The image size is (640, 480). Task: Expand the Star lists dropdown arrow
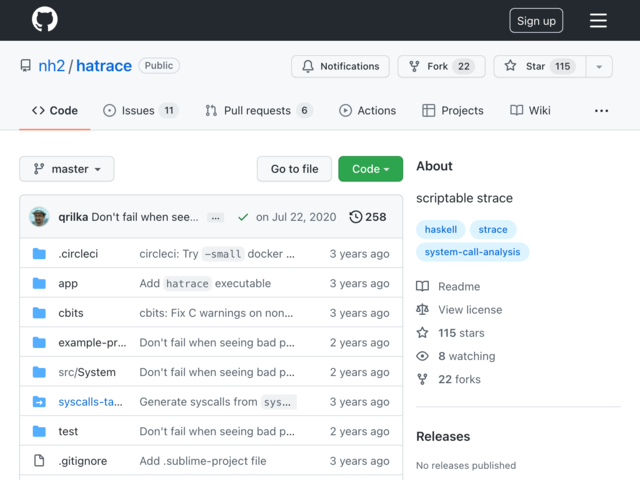pyautogui.click(x=599, y=67)
